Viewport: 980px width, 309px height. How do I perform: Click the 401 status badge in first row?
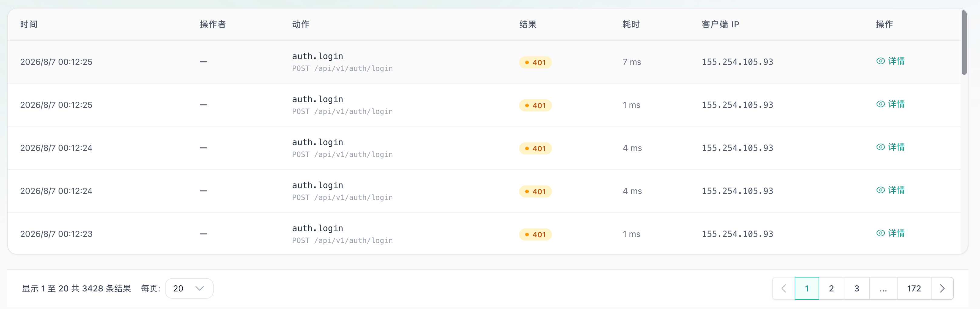535,62
